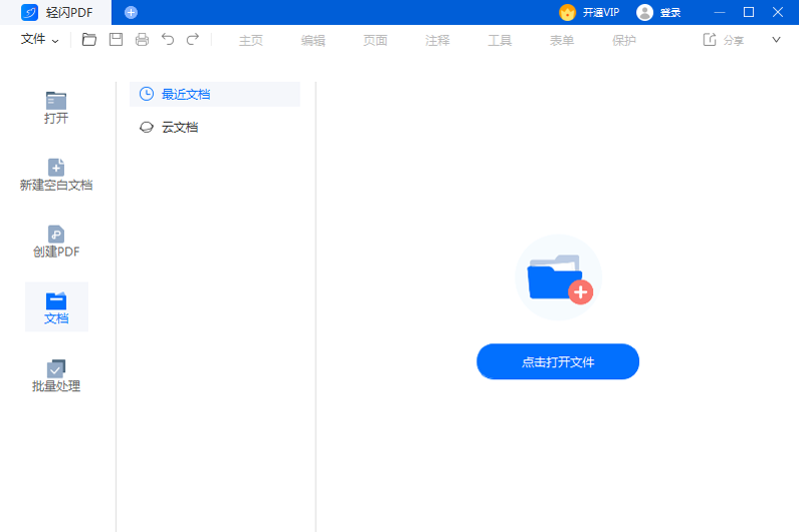The image size is (799, 532).
Task: Click the save toolbar icon
Action: [116, 39]
